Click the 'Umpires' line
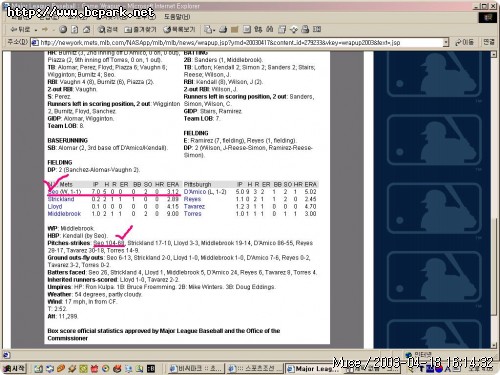Image resolution: width=500 pixels, height=375 pixels. point(162,287)
